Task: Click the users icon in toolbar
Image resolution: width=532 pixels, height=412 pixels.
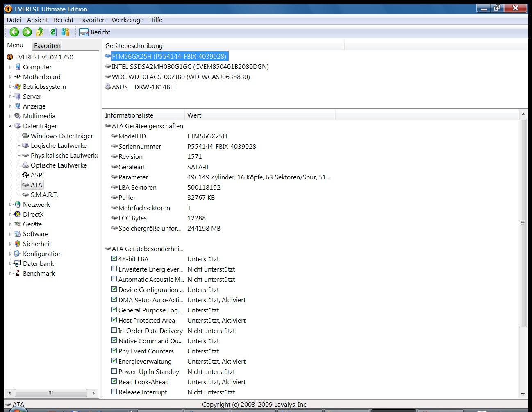Action: pyautogui.click(x=65, y=32)
